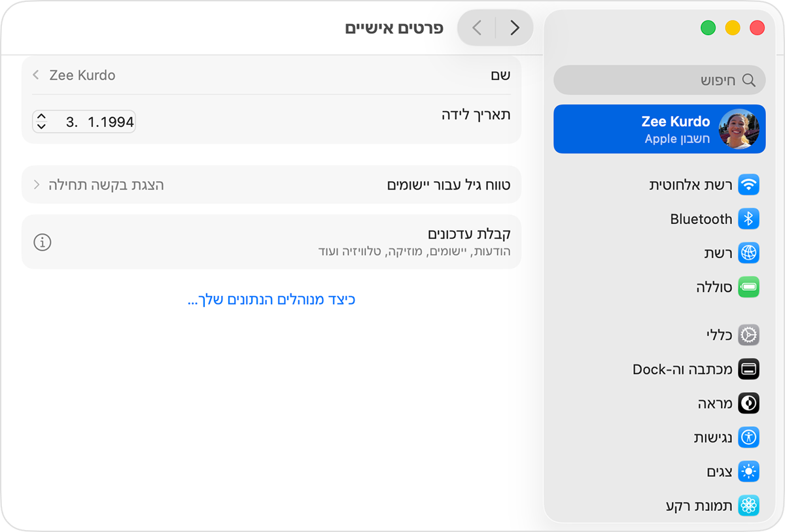Click the Appearance (מראה) icon
The width and height of the screenshot is (785, 532).
[x=748, y=403]
